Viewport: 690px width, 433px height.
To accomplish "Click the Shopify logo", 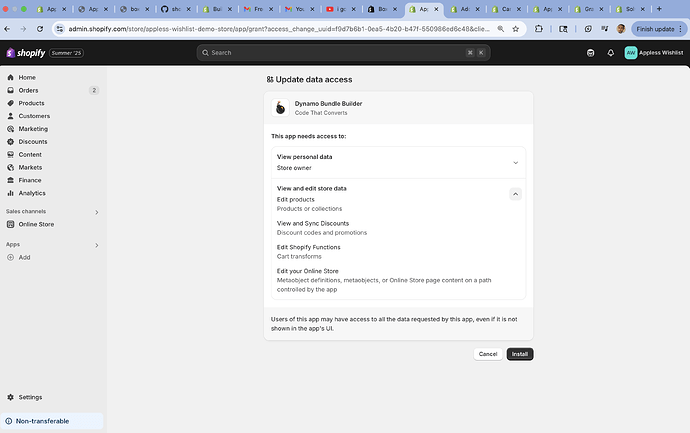I will click(26, 53).
